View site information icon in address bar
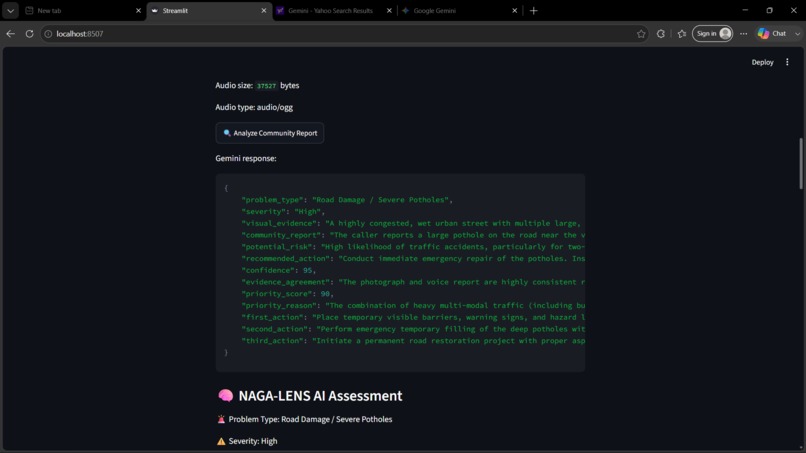The height and width of the screenshot is (453, 806). pos(48,34)
